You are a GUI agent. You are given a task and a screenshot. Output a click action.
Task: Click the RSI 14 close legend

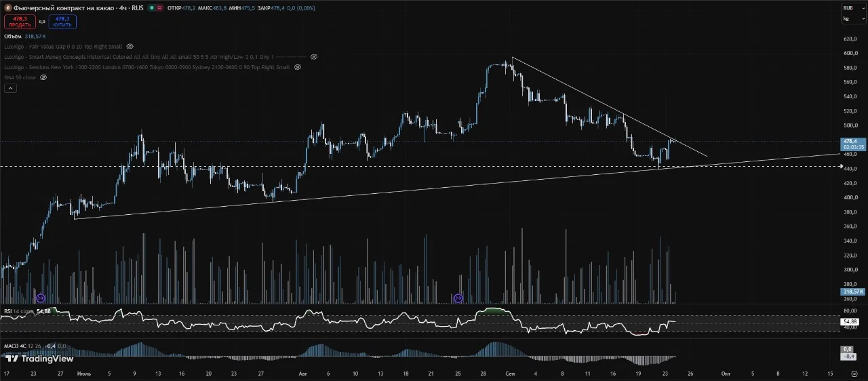tap(19, 311)
